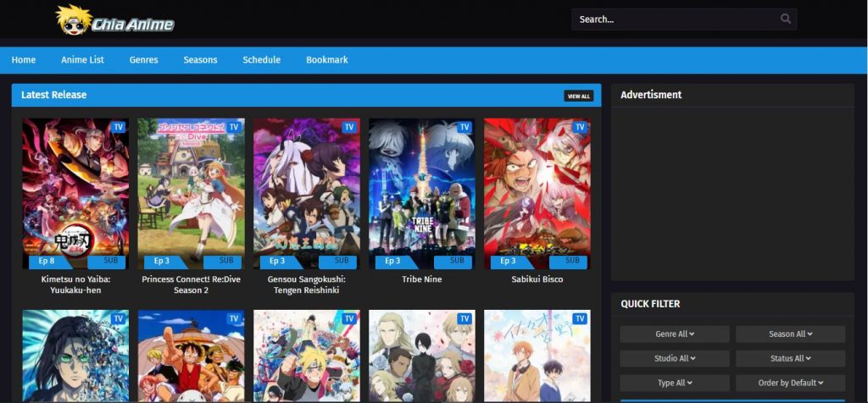Image resolution: width=868 pixels, height=403 pixels.
Task: Click Gensou Sangokushi: Tengen Reishinki title
Action: [307, 284]
